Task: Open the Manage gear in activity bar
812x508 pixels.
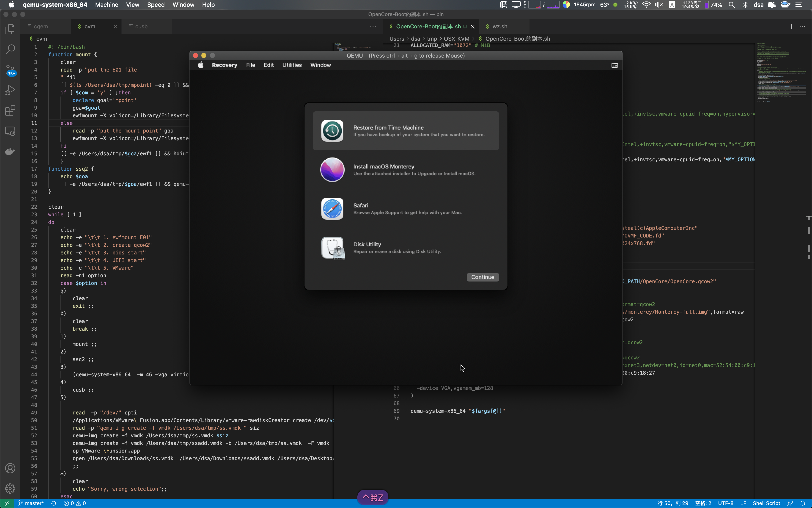Action: pos(10,488)
